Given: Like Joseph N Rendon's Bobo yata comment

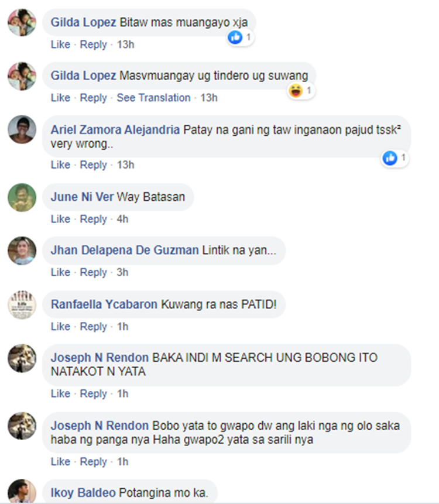Looking at the screenshot, I should [60, 461].
